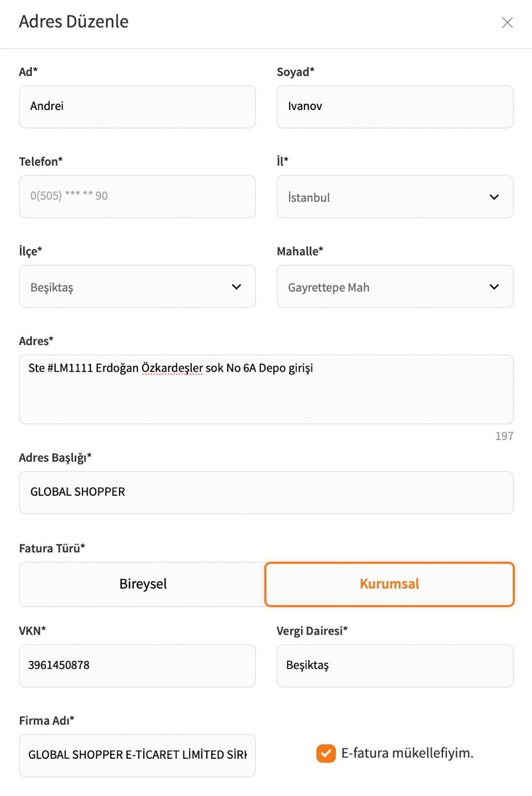Click the Soyad field containing Ivanov
The image size is (532, 796).
pyautogui.click(x=395, y=107)
